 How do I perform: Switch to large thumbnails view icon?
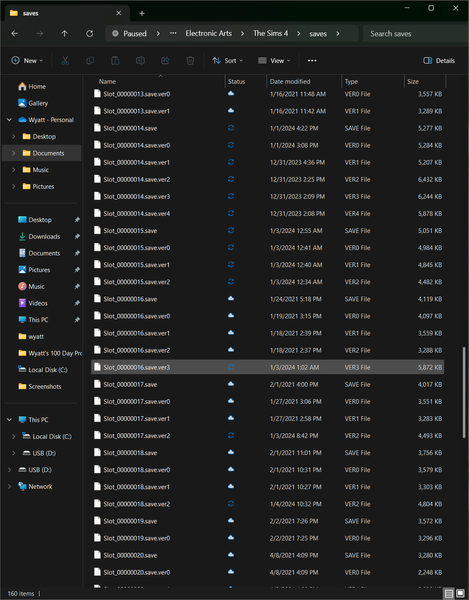pos(460,593)
